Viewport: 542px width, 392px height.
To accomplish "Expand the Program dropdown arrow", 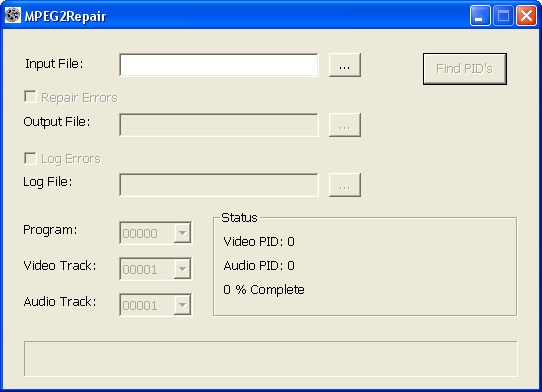I will pos(182,233).
